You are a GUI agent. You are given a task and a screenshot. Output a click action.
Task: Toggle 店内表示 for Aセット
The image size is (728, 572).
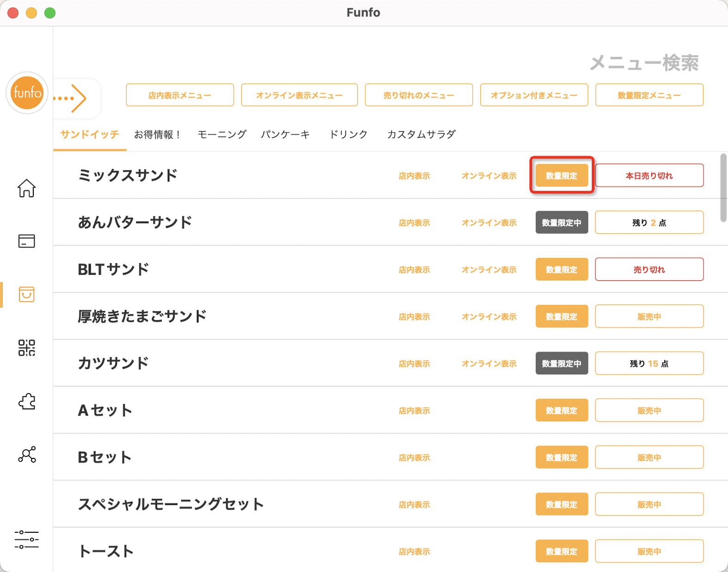414,411
